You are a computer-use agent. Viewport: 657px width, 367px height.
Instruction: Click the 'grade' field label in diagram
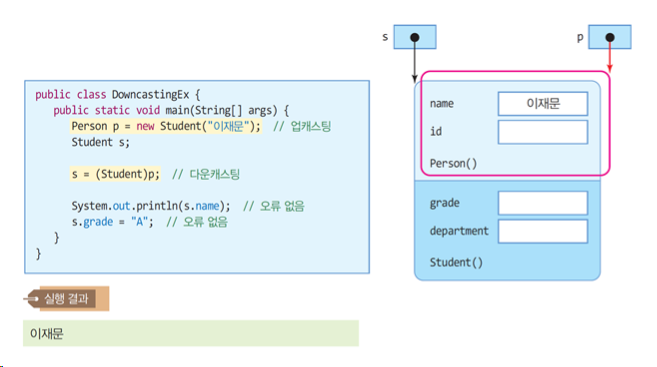click(445, 203)
